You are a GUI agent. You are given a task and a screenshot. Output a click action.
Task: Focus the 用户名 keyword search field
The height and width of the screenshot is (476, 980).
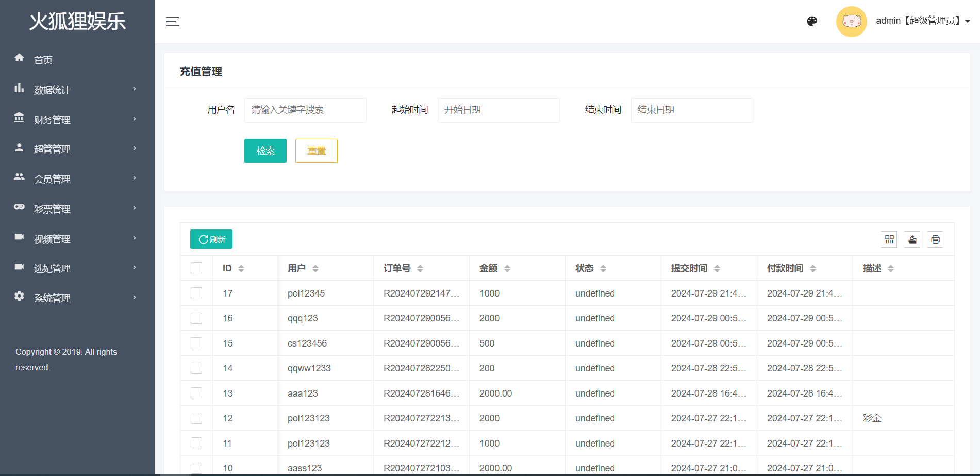pos(305,110)
